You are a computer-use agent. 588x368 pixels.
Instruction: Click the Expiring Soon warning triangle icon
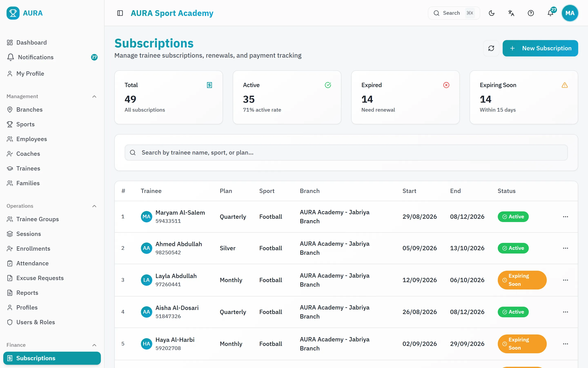pos(565,85)
